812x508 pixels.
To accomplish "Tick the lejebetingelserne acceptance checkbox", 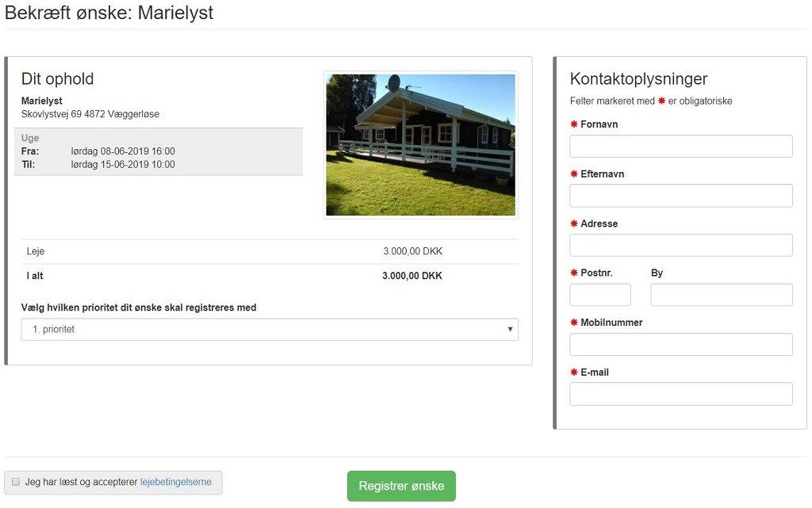I will [16, 482].
